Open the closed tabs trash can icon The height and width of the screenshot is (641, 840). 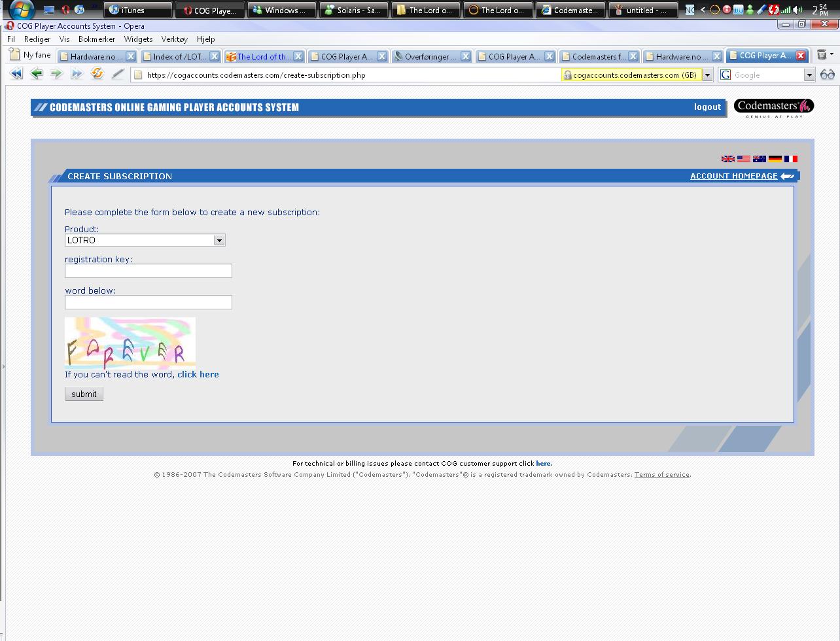pos(822,55)
